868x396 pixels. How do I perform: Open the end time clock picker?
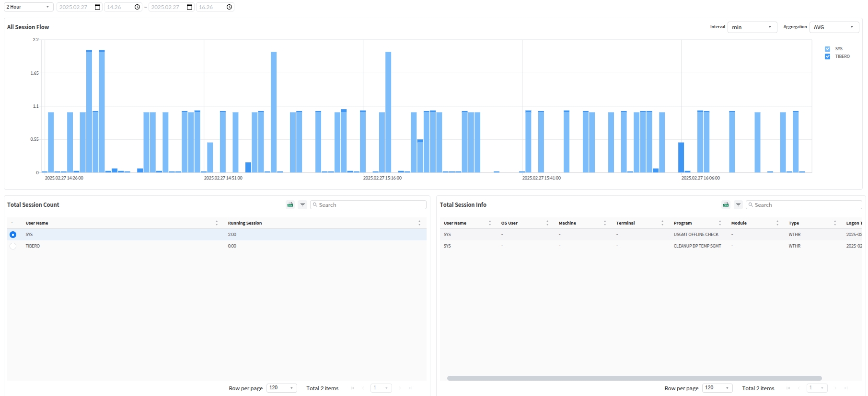pos(229,7)
